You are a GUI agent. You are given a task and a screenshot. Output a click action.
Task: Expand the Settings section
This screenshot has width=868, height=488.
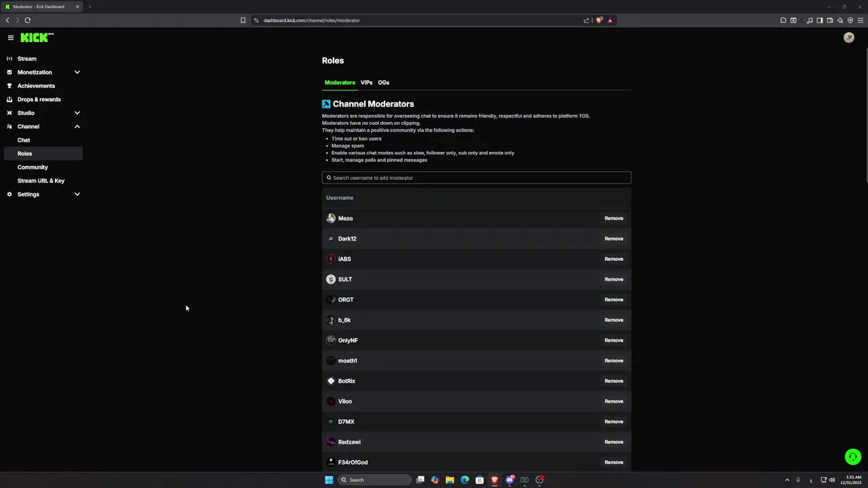[x=77, y=195]
